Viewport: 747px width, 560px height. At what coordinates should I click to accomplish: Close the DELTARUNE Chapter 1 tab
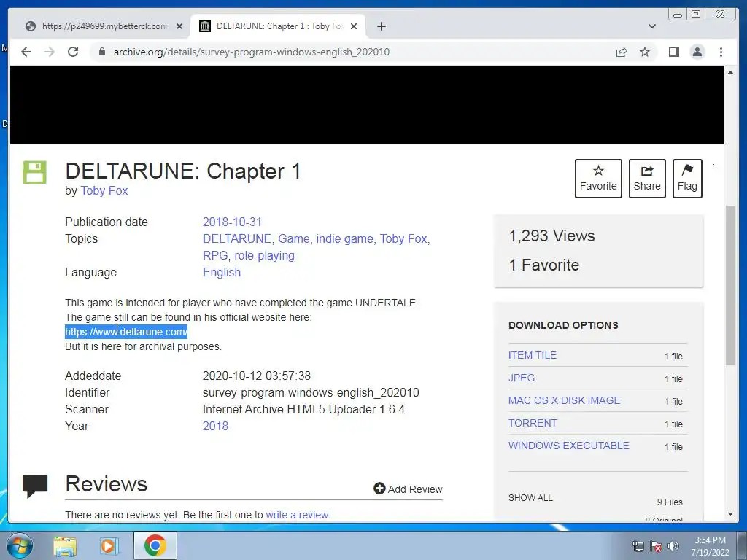coord(354,26)
